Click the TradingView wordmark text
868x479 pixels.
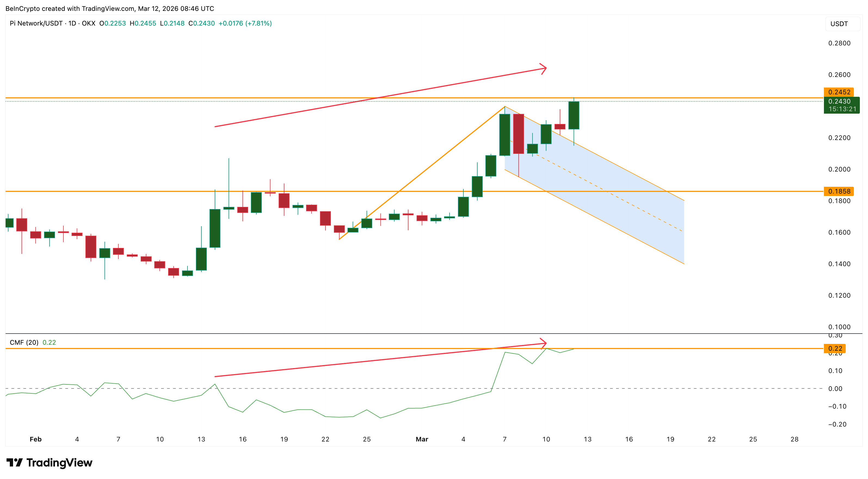click(x=59, y=462)
